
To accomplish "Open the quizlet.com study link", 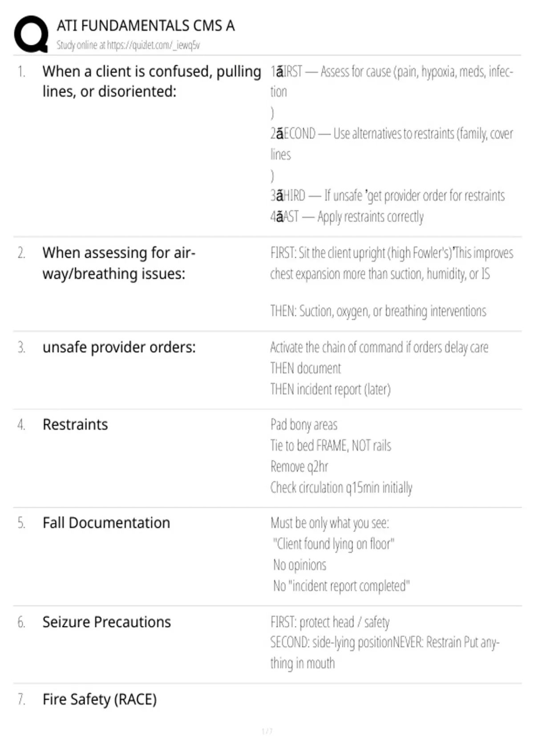I will 153,45.
